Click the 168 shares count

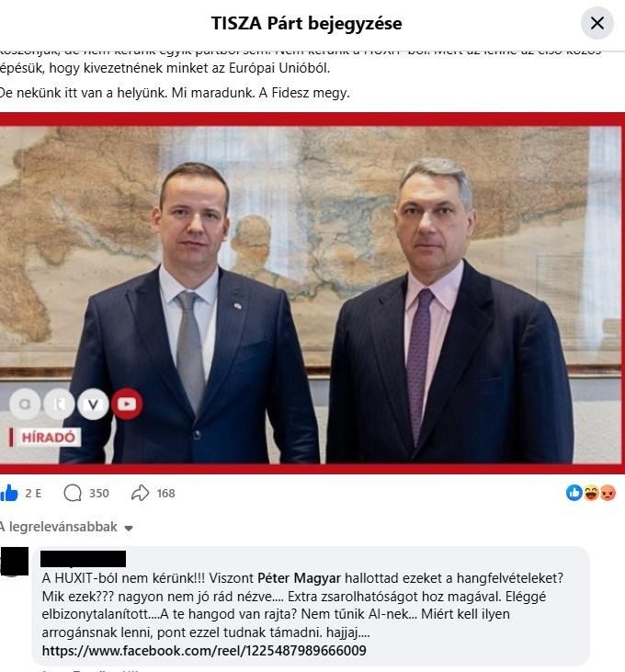click(165, 494)
